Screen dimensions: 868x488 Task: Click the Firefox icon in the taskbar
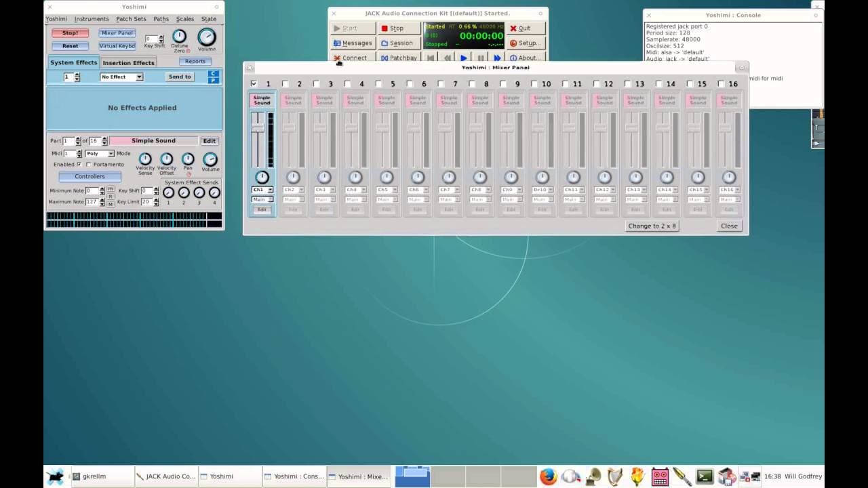tap(548, 476)
